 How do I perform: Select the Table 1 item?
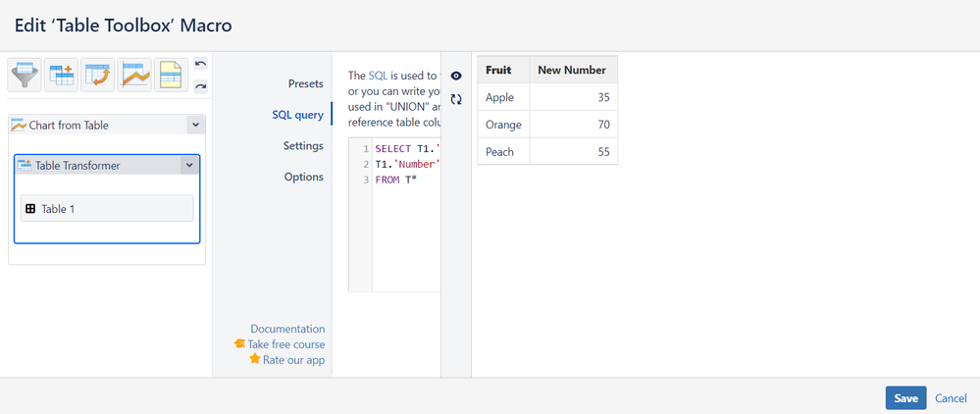tap(107, 208)
